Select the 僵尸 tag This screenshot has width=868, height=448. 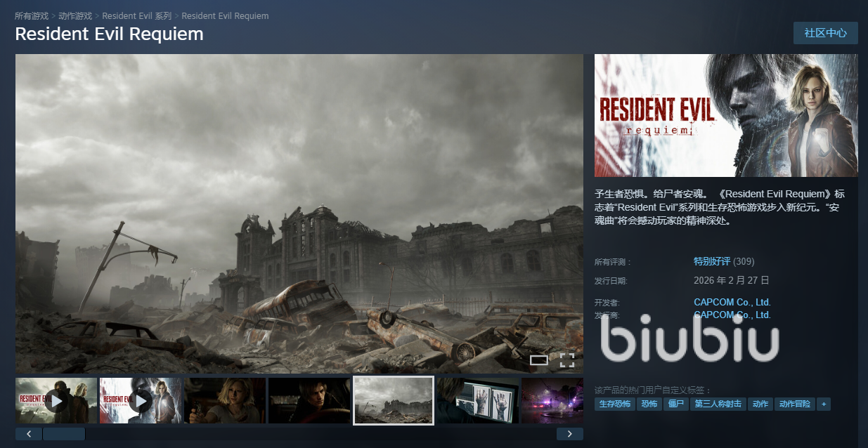tap(676, 404)
